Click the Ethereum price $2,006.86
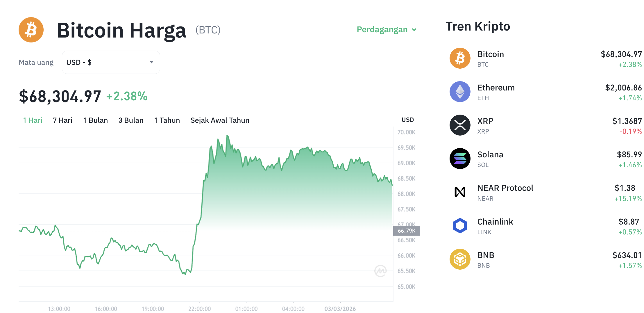The height and width of the screenshot is (313, 644). click(x=623, y=87)
